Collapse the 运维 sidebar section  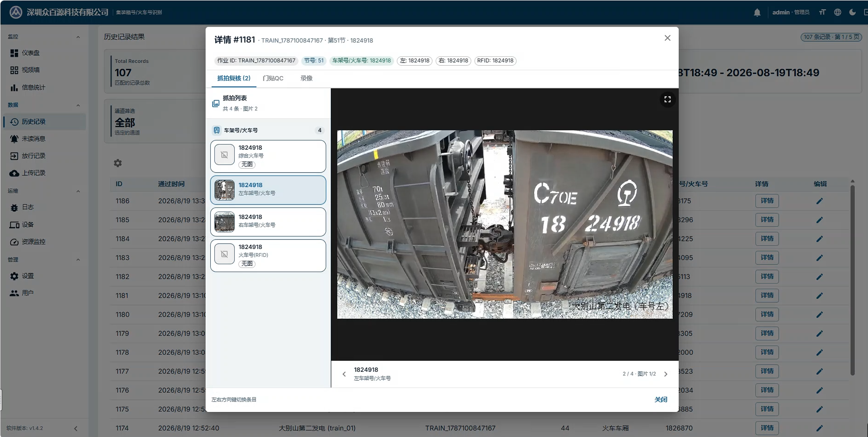tap(78, 191)
